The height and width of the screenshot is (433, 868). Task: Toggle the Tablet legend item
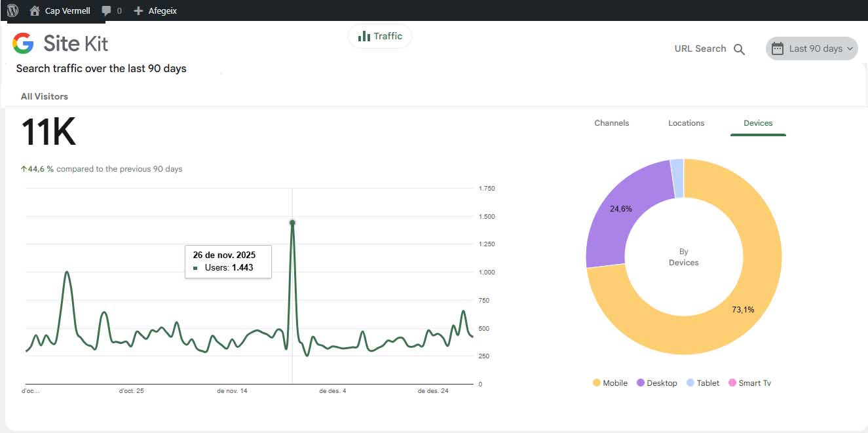click(703, 383)
